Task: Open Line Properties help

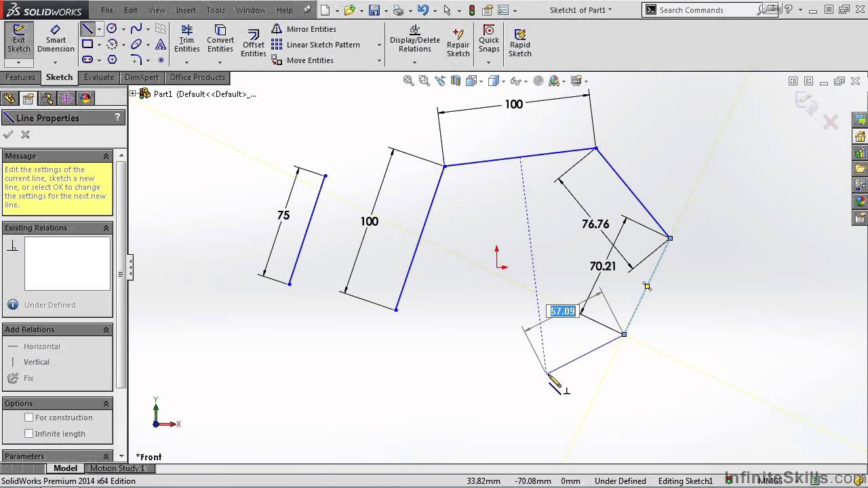Action: tap(117, 117)
